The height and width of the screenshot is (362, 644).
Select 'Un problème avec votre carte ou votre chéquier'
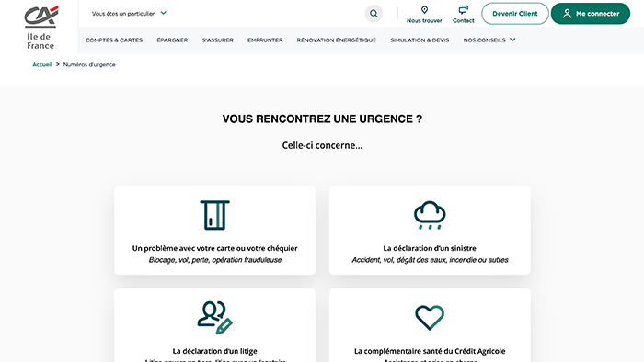coord(214,248)
